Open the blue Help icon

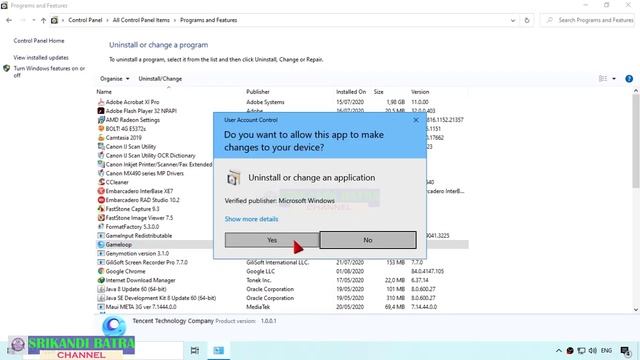(629, 79)
